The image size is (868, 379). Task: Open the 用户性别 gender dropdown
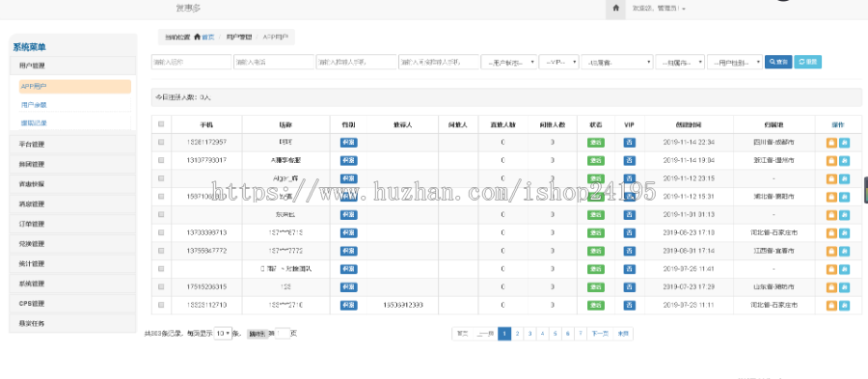coord(735,62)
